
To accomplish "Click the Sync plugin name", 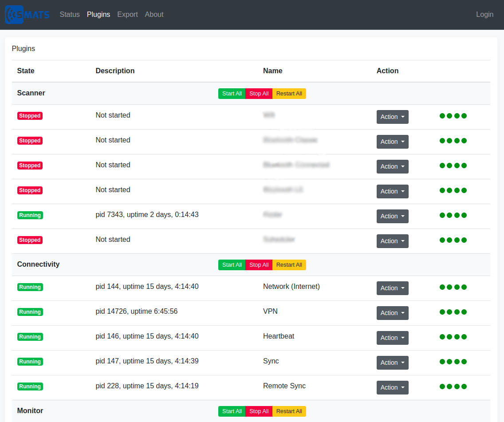I will [x=271, y=361].
